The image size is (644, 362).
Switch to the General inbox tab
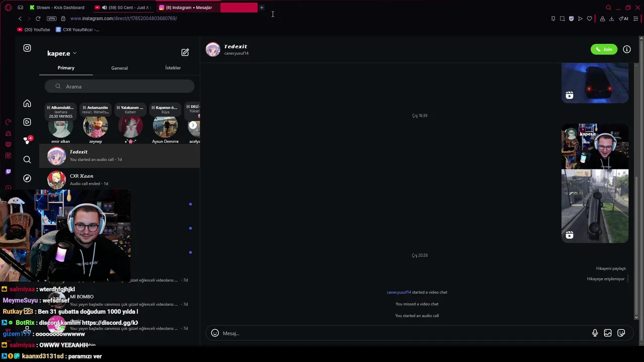(x=119, y=68)
